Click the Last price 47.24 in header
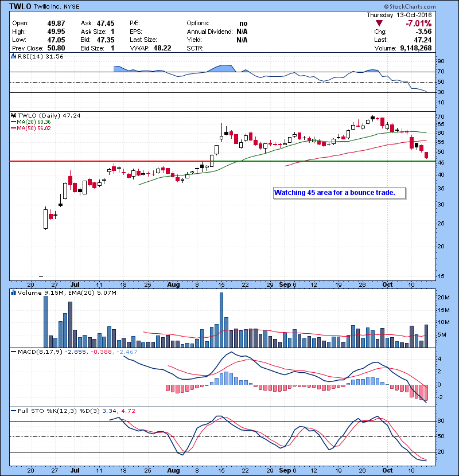The width and height of the screenshot is (459, 476). point(423,40)
